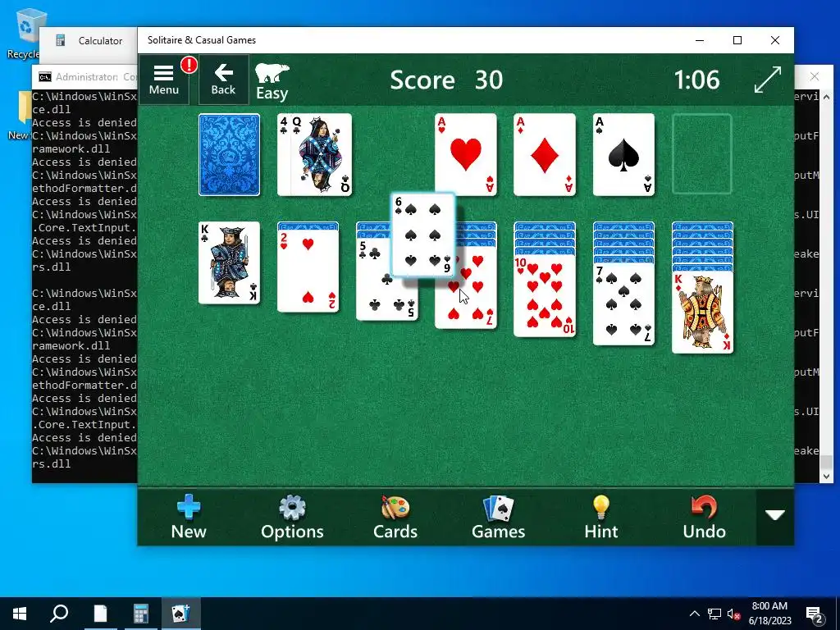This screenshot has height=630, width=840.
Task: Open the Windows Start menu
Action: [20, 614]
